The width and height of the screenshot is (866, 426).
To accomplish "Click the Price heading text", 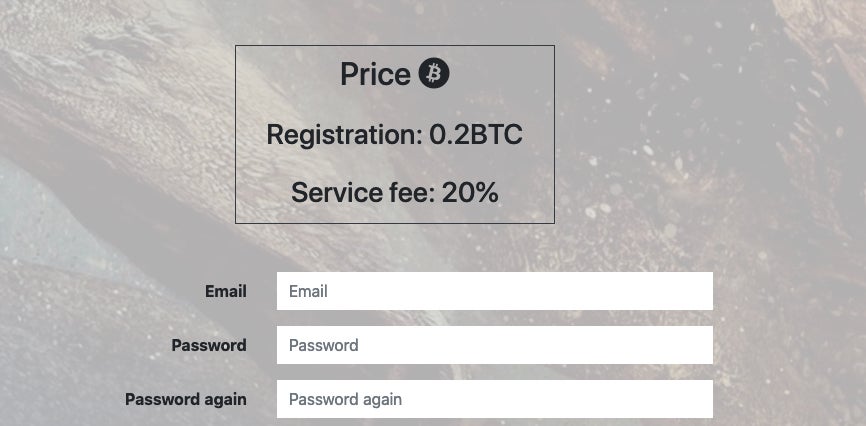I will click(375, 74).
